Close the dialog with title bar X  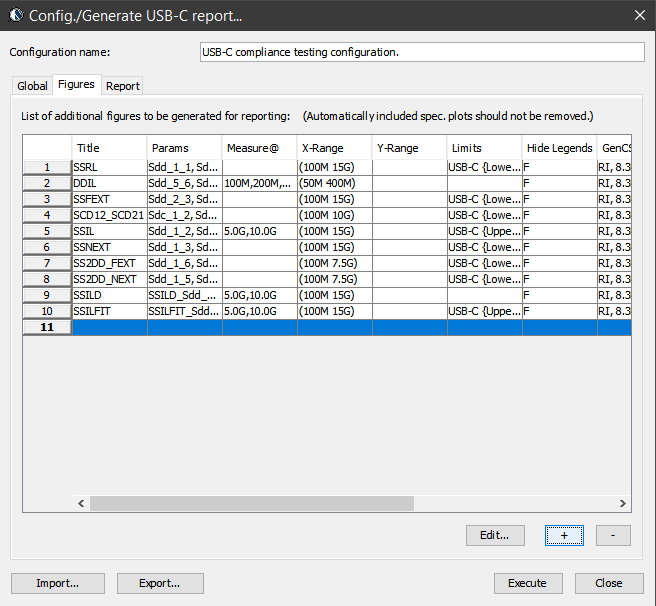640,15
